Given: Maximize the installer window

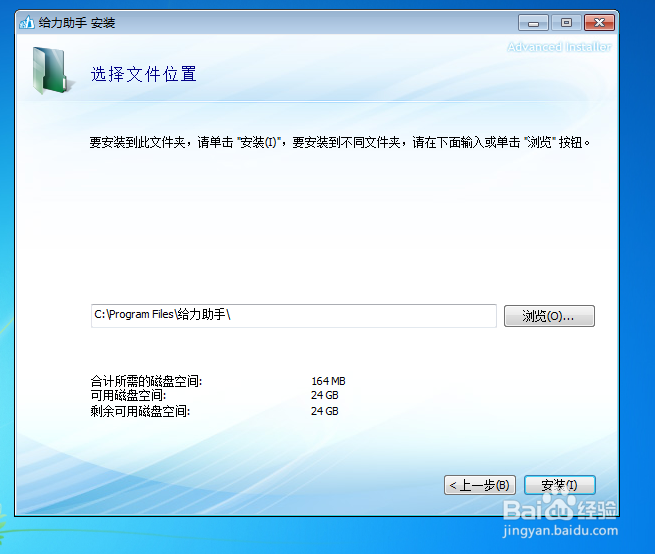Looking at the screenshot, I should click(566, 23).
